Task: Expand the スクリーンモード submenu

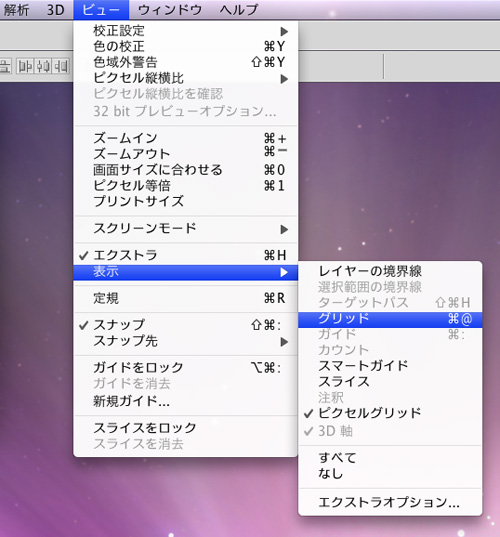Action: point(185,228)
